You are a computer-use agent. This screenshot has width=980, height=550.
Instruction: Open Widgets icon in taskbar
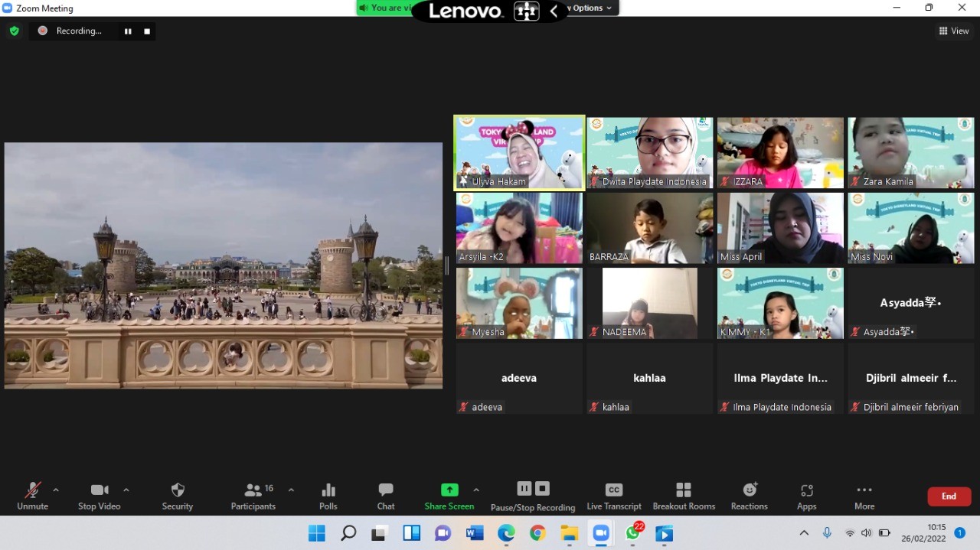coord(412,533)
